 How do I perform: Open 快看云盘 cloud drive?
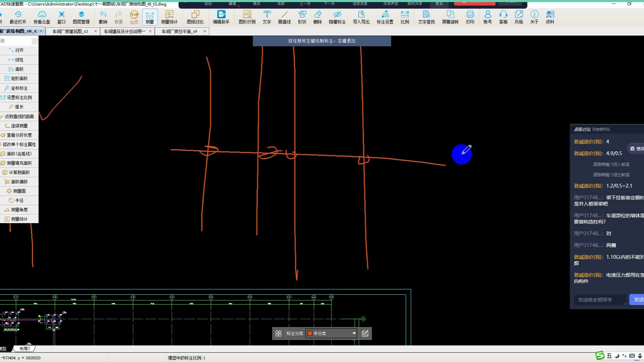coord(42,17)
